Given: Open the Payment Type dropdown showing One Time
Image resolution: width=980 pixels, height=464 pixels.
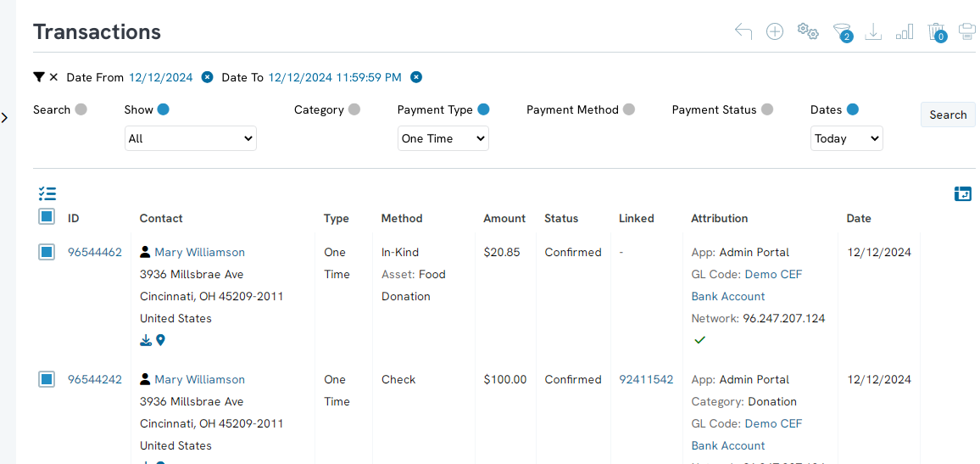Looking at the screenshot, I should point(443,138).
